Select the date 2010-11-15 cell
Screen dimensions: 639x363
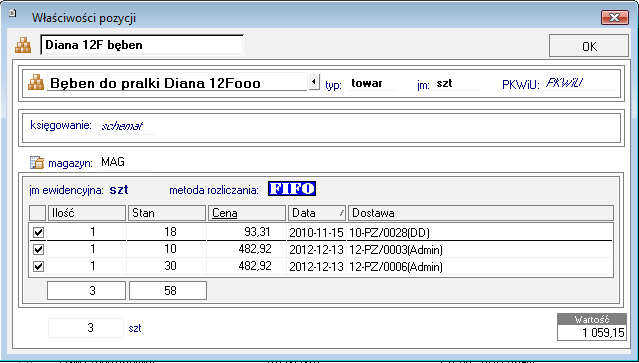click(x=316, y=233)
